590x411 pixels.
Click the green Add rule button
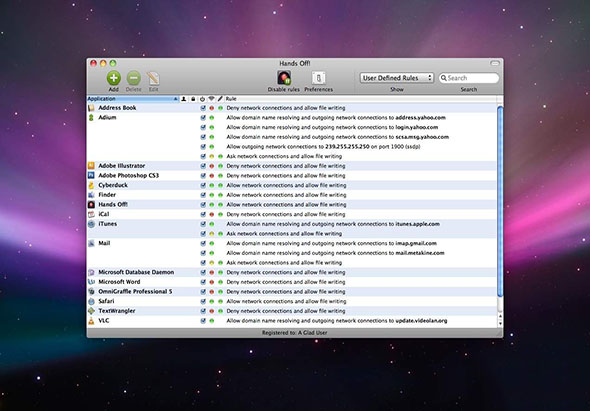114,78
